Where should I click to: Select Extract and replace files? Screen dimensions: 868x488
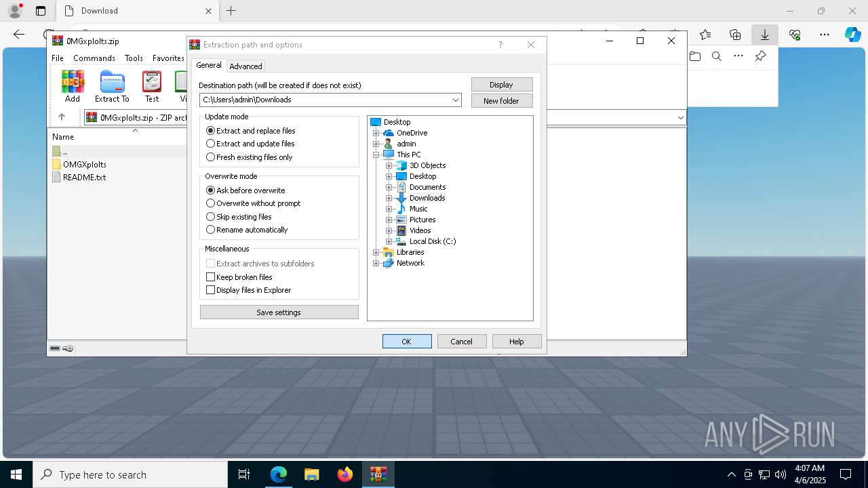pyautogui.click(x=250, y=131)
